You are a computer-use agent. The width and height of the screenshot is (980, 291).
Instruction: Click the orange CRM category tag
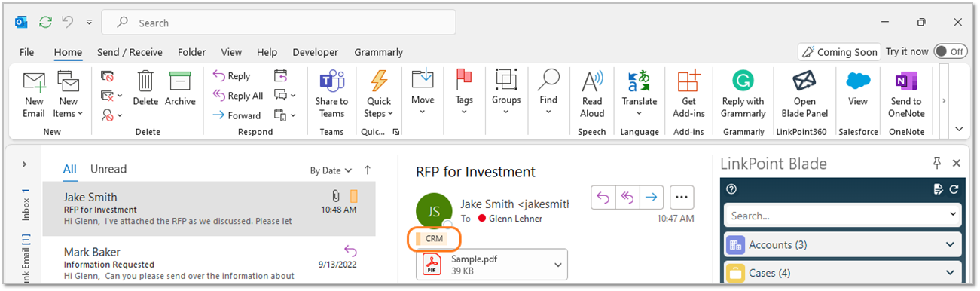[431, 238]
